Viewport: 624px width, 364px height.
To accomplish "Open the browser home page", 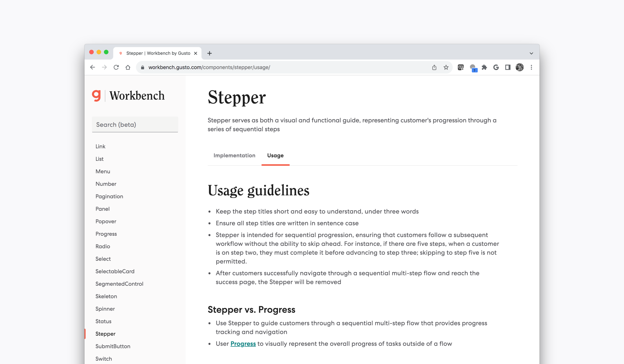I will 128,67.
